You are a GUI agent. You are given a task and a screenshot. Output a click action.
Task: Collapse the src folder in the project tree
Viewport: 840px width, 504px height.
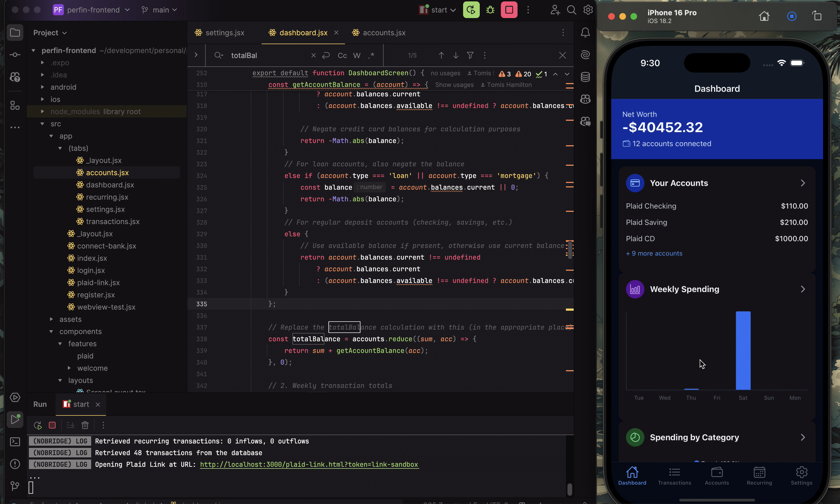42,124
